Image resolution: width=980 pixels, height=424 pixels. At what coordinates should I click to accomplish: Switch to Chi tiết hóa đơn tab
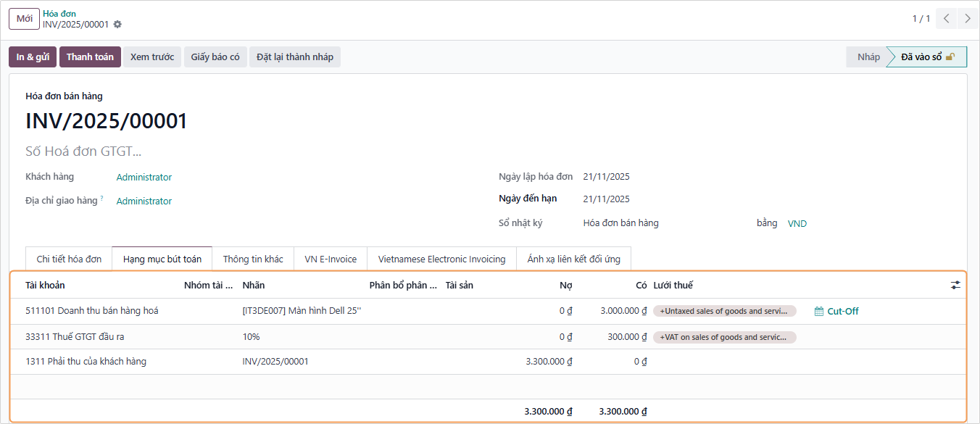click(x=69, y=259)
